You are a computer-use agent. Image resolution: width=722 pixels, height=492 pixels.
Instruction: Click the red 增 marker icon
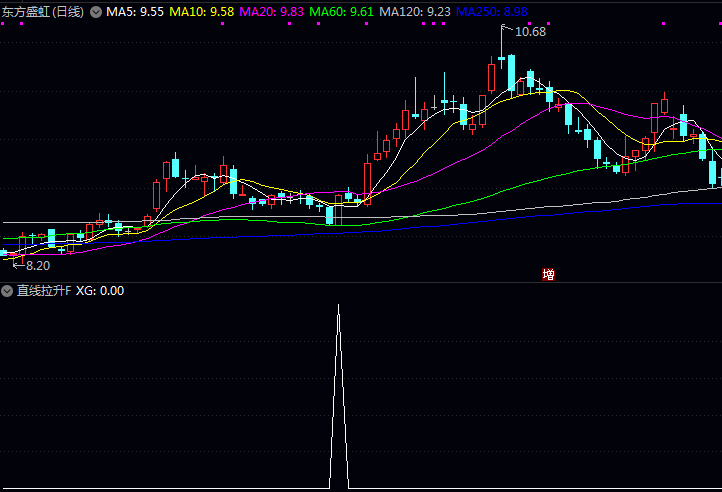(x=548, y=274)
